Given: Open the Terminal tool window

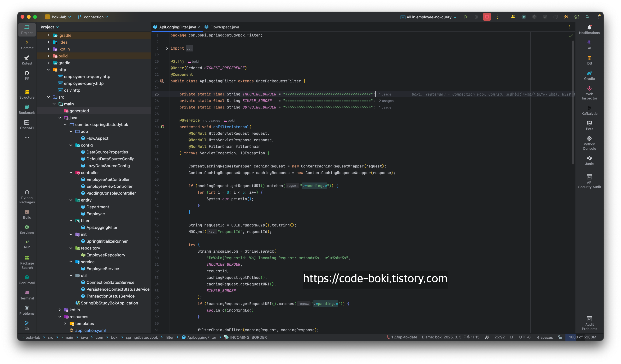Looking at the screenshot, I should (27, 295).
